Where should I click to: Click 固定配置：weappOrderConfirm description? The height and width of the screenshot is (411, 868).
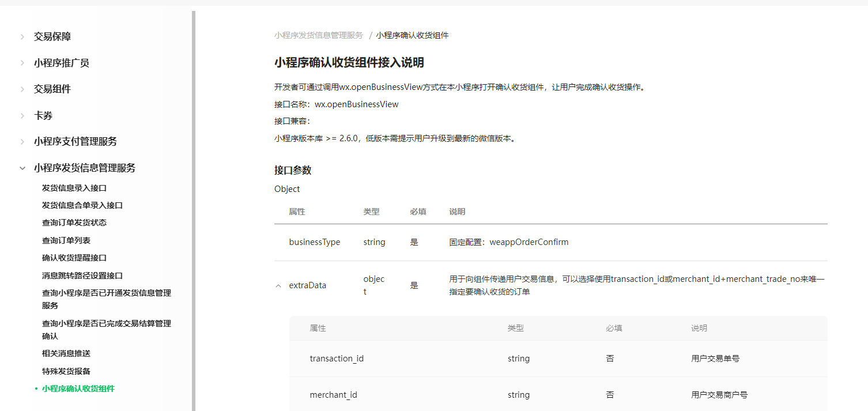click(509, 242)
